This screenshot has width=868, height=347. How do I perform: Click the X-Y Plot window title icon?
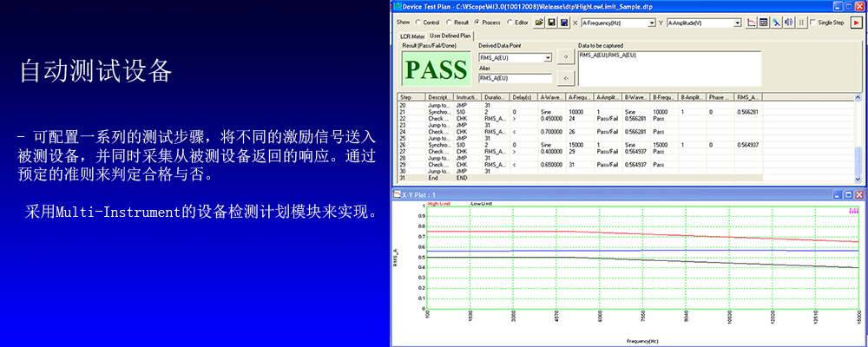pos(397,195)
